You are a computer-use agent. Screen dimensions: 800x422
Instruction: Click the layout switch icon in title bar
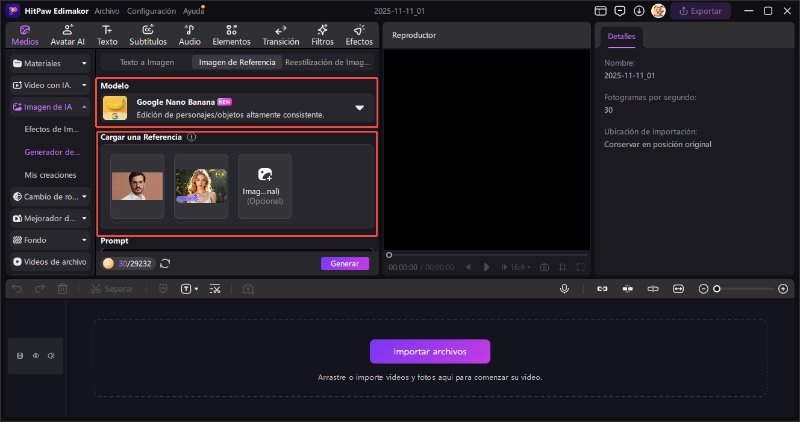click(x=601, y=11)
